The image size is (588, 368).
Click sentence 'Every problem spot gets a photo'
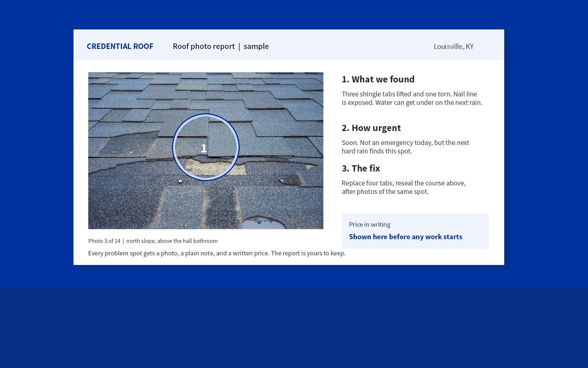[133, 253]
